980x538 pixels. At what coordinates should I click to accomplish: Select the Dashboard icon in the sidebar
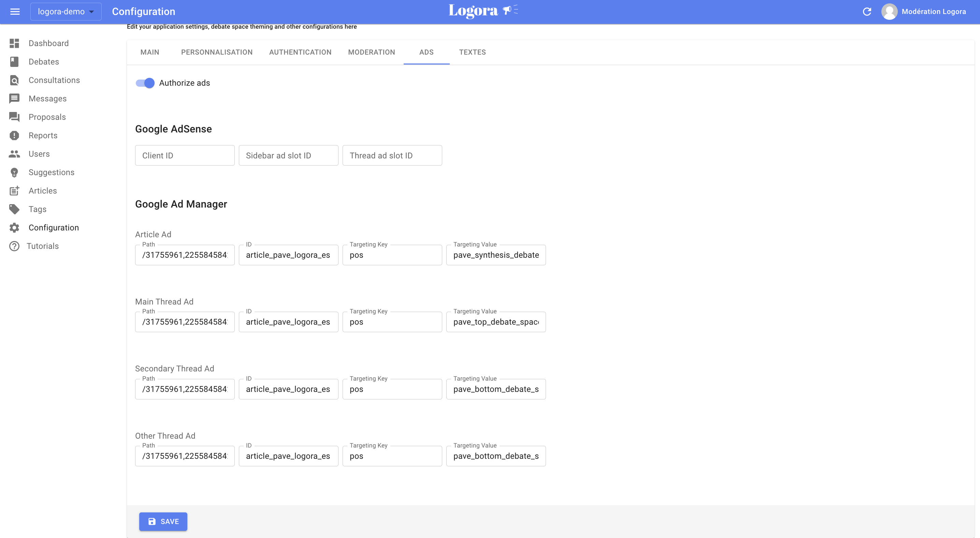[x=14, y=43]
